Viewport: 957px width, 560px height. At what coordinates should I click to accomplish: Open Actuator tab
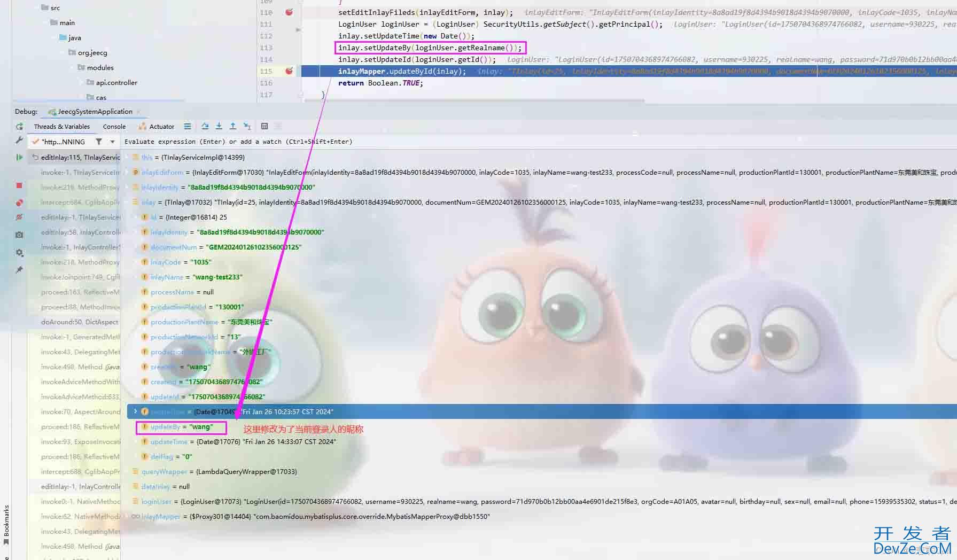[157, 127]
